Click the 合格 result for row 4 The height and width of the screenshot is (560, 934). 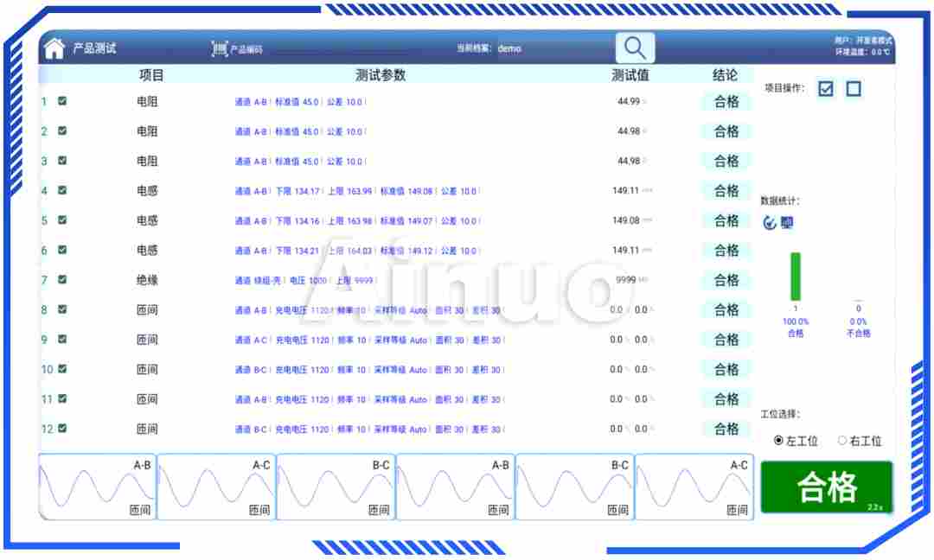726,191
